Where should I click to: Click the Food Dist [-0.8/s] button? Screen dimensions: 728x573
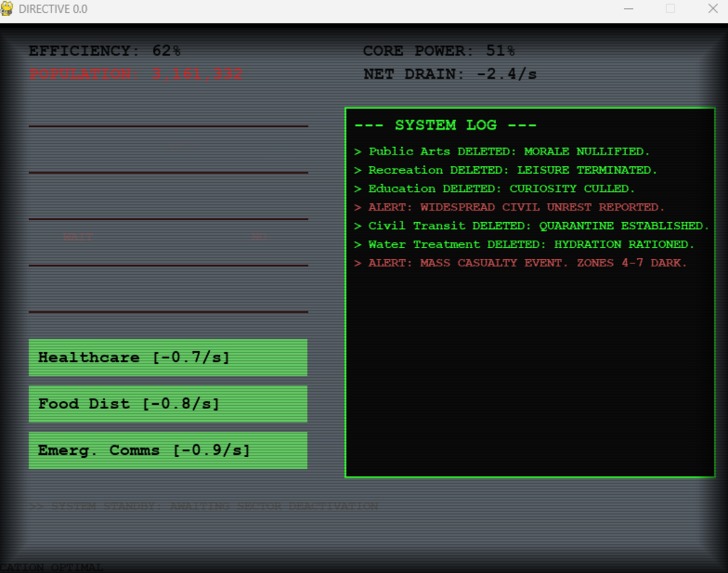pos(168,404)
